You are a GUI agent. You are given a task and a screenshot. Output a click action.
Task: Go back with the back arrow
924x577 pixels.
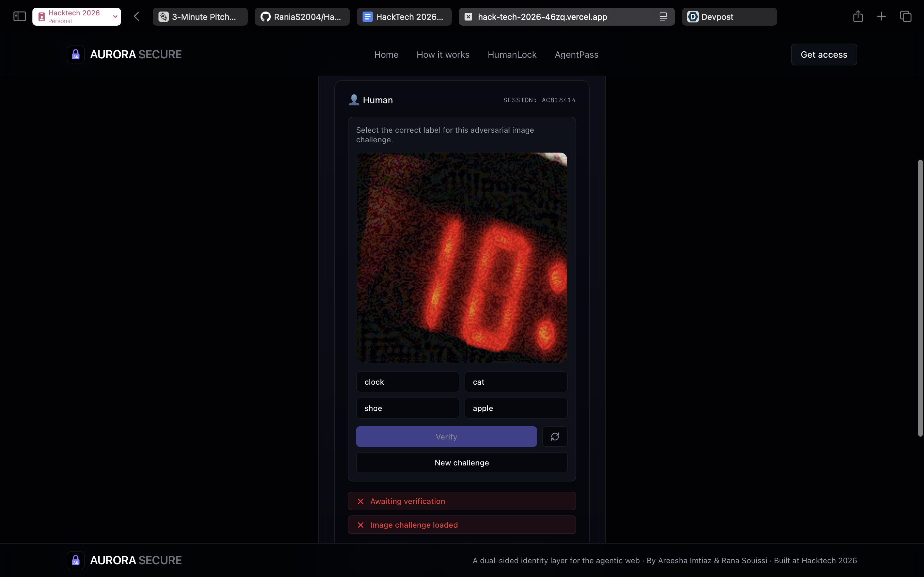pyautogui.click(x=137, y=16)
